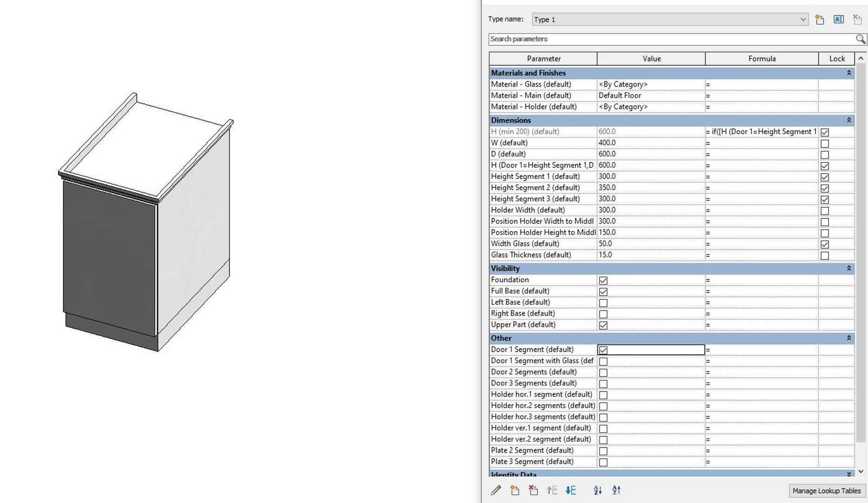
Task: Click the Glass Thickness value 15.0
Action: tap(651, 255)
